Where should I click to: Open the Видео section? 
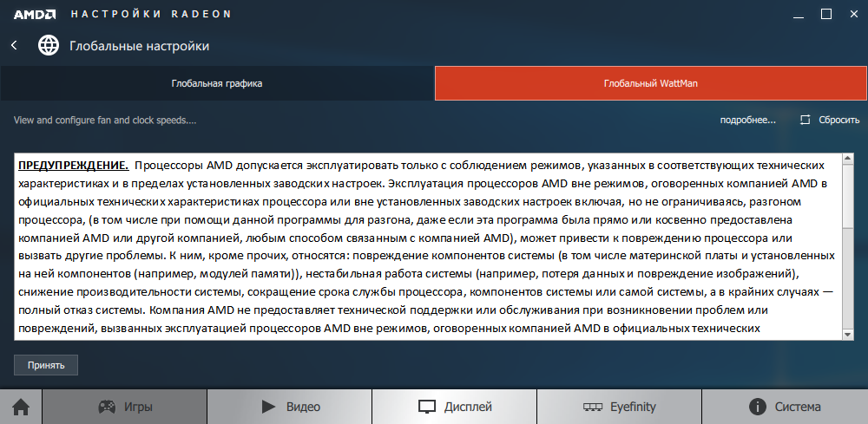tap(290, 408)
